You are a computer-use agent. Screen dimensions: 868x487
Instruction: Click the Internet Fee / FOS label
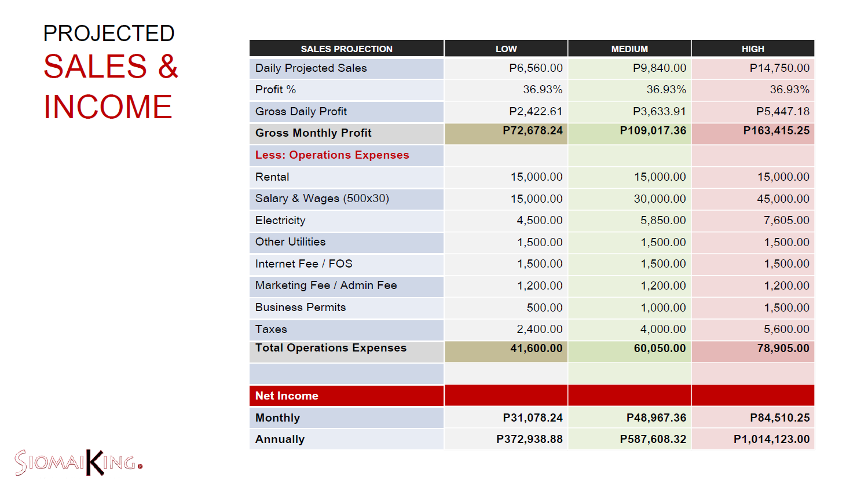303,264
